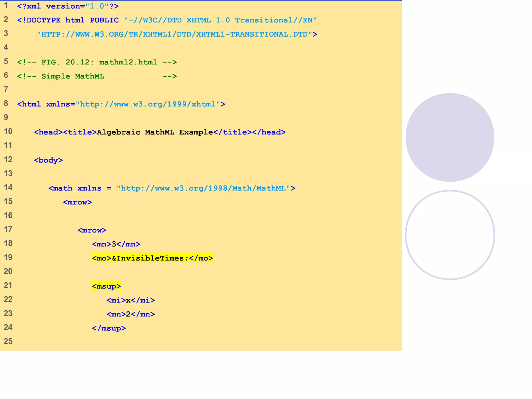
Task: Select the mrow tag on line 15
Action: (x=77, y=202)
